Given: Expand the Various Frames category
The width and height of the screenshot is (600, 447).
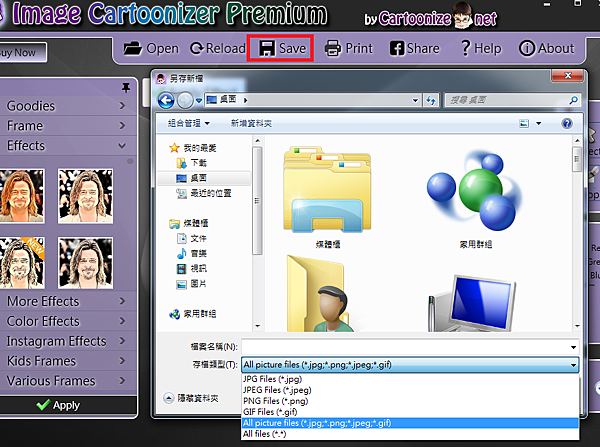Looking at the screenshot, I should [x=68, y=381].
